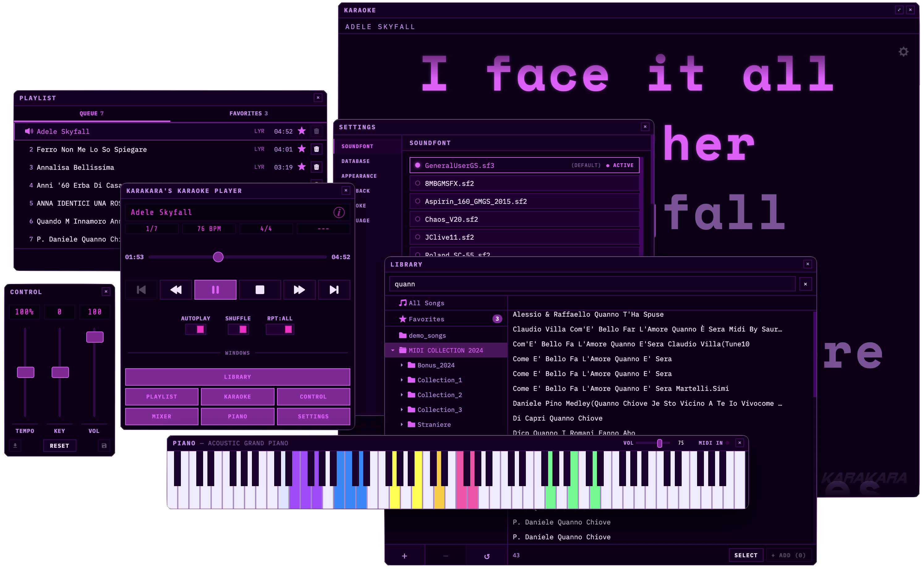Click the song position slider handle
The image size is (924, 569).
pos(218,257)
